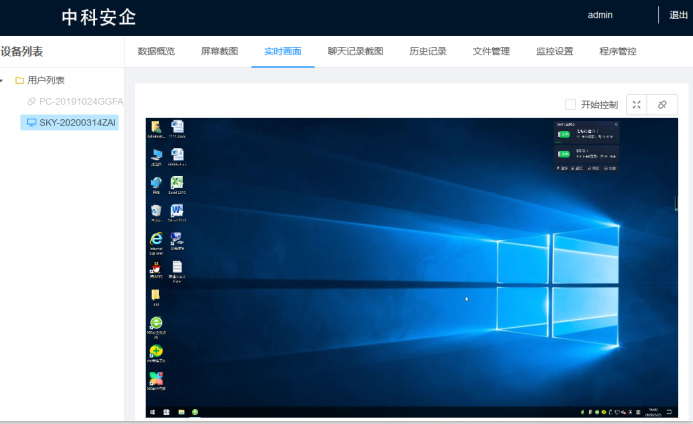Select the 1111.docx file on remote desktop
This screenshot has width=693, height=424.
177,129
